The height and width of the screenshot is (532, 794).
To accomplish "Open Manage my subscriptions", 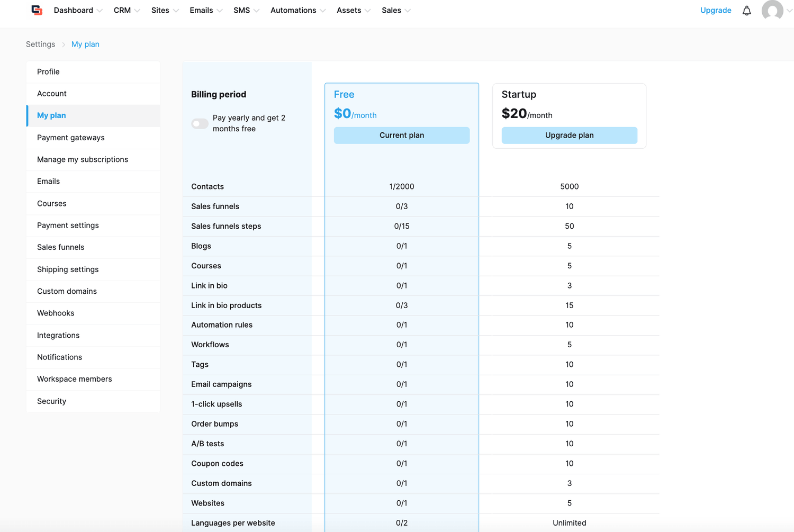I will point(93,159).
